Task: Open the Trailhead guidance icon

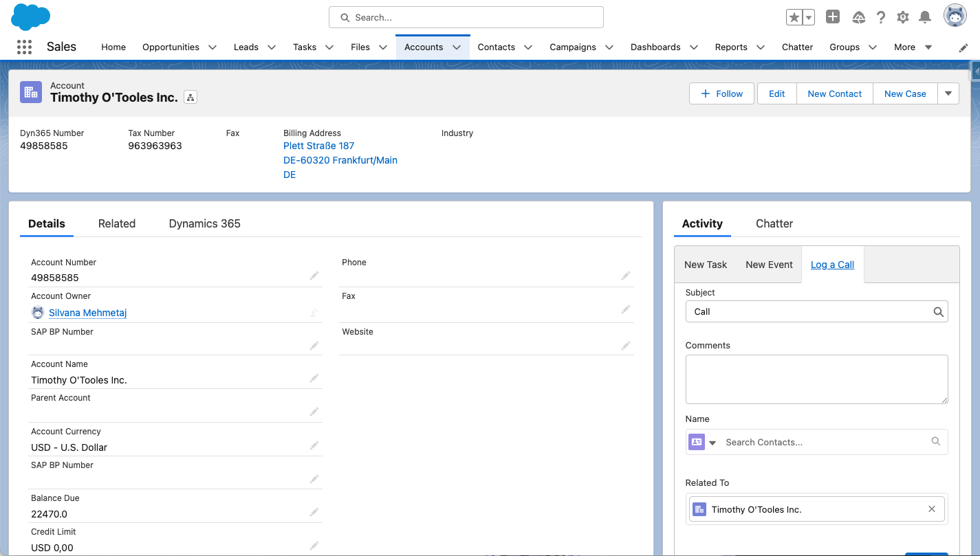Action: coord(858,17)
